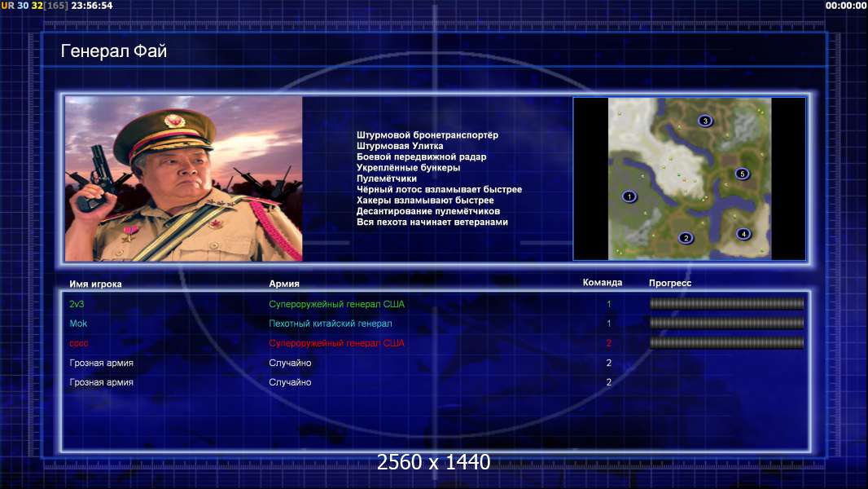Click ability 'Укреплённые бункеры'
Screen dimensions: 868x489
408,168
